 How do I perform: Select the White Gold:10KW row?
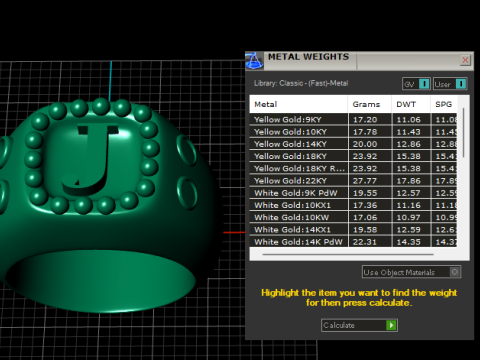click(x=353, y=217)
